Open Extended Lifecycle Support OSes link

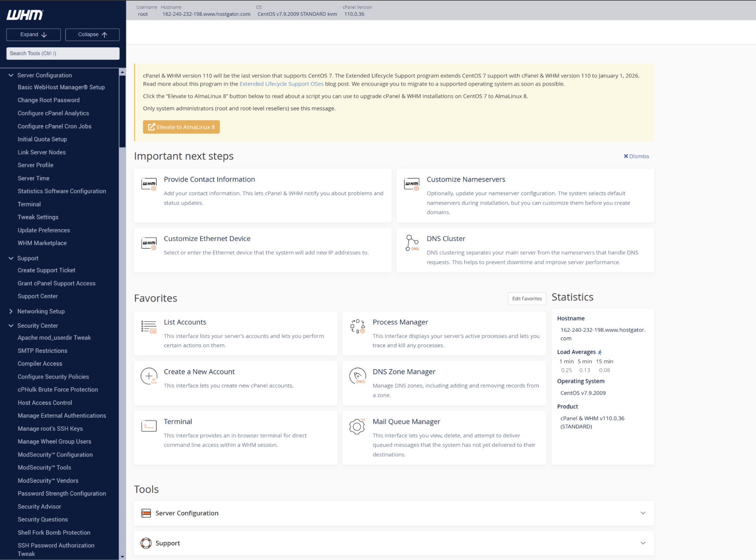pyautogui.click(x=281, y=84)
